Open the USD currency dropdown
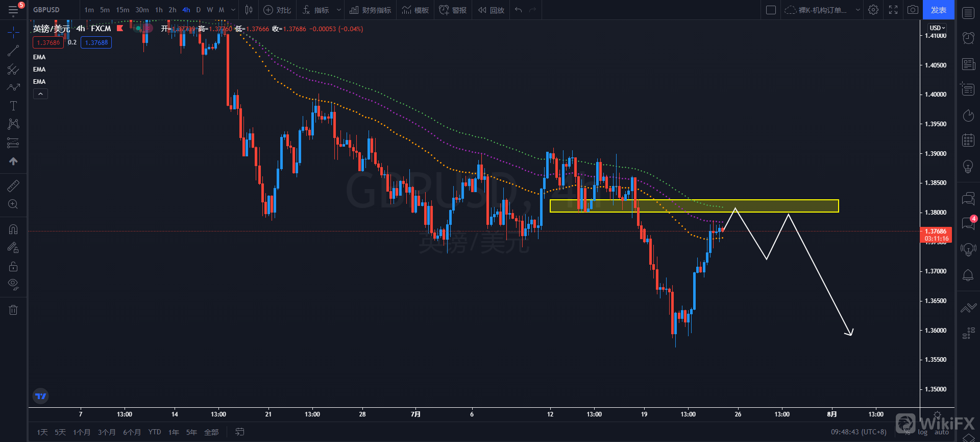The image size is (980, 442). coord(937,28)
